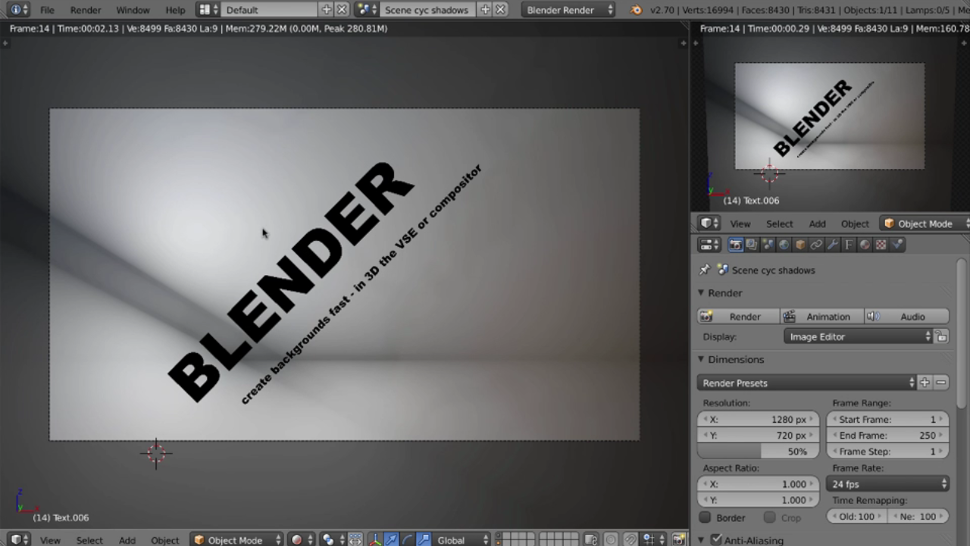Screen dimensions: 970x546
Task: Toggle proportional editing circle icon
Action: click(611, 540)
